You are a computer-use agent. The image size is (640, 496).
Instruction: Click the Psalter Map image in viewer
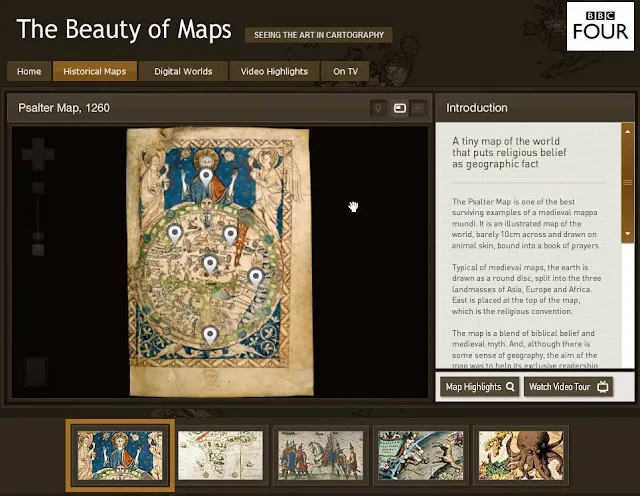(220, 261)
